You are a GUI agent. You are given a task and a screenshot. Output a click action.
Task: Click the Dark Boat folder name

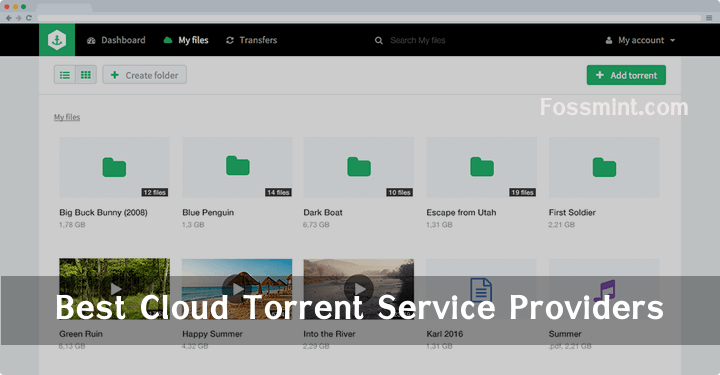[x=323, y=213]
